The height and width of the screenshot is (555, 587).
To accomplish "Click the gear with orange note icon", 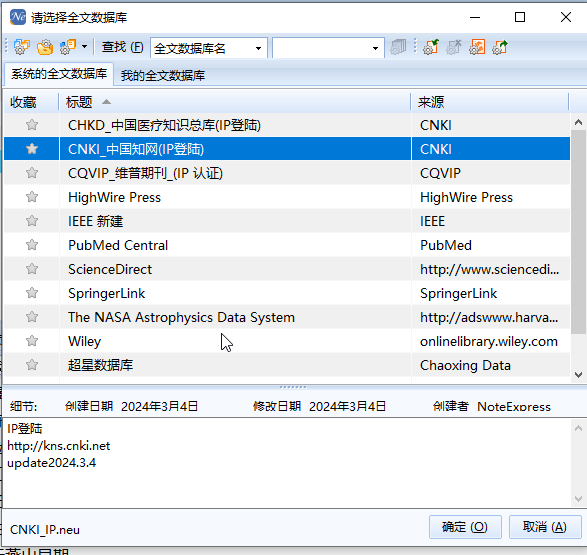I will [x=68, y=47].
